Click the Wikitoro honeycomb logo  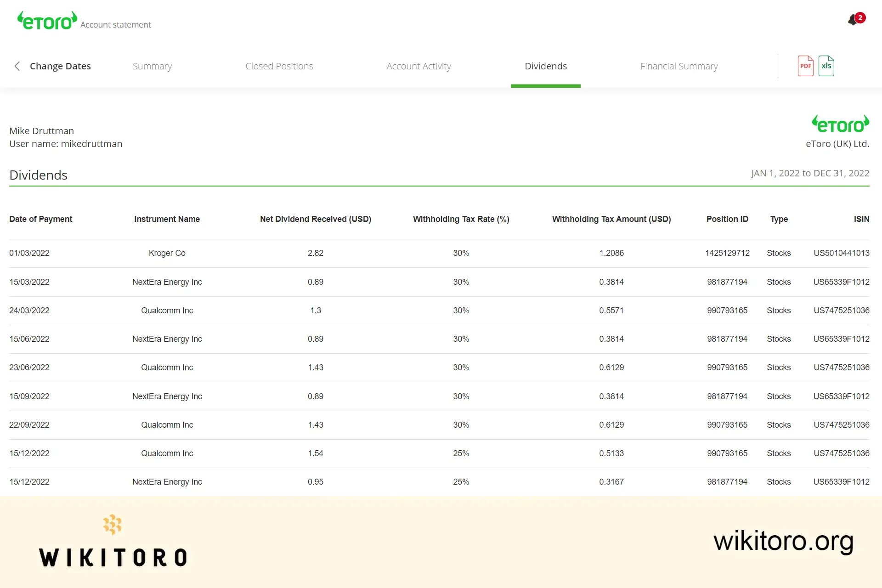(113, 524)
